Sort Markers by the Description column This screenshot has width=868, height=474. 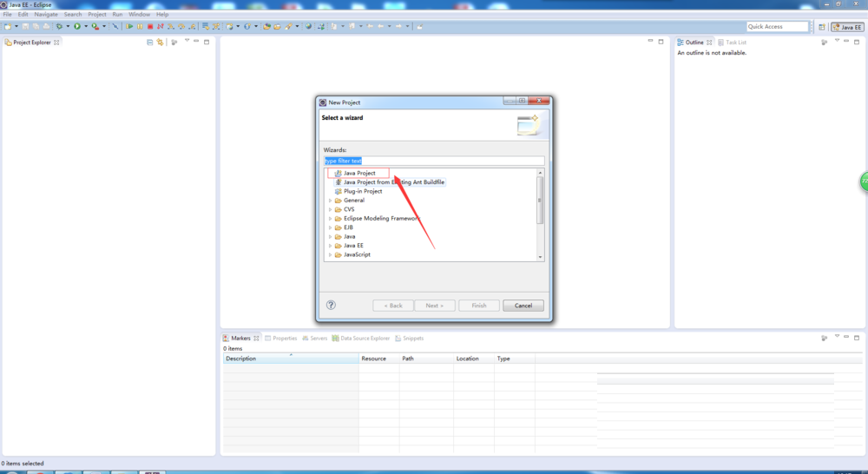pyautogui.click(x=291, y=359)
